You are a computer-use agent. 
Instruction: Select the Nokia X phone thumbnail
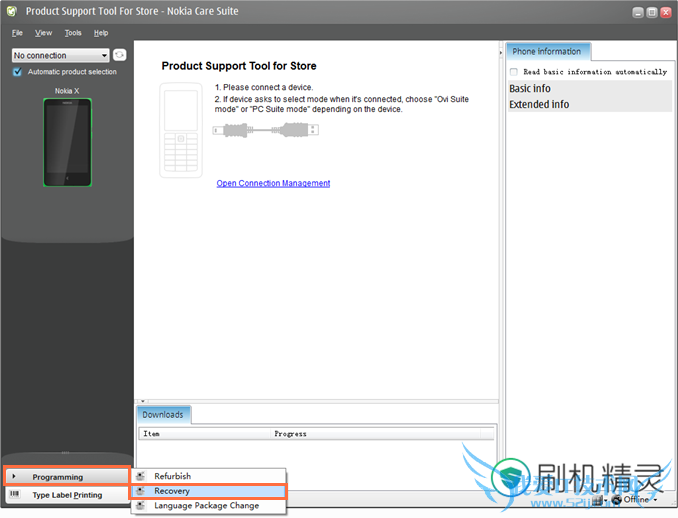click(67, 142)
